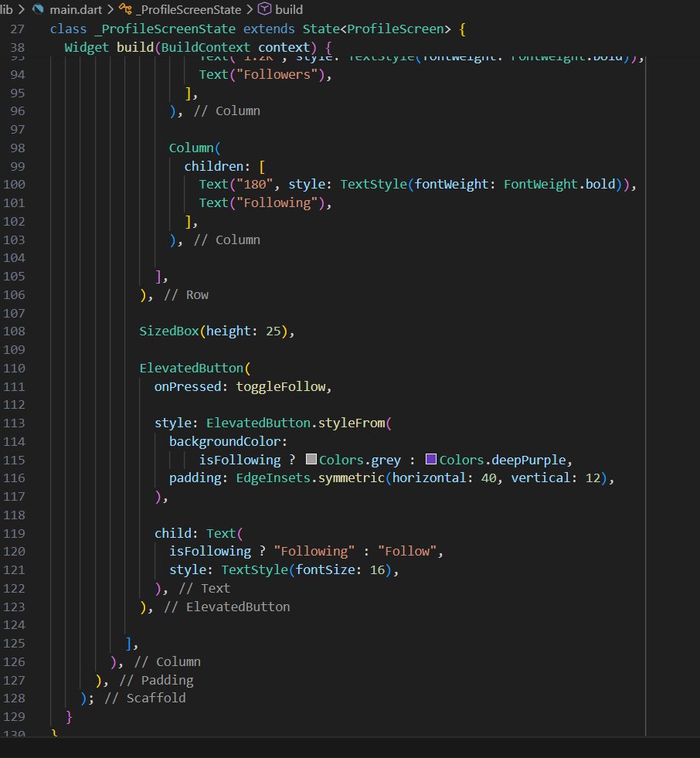Click the sticky Widget build line

[x=199, y=47]
